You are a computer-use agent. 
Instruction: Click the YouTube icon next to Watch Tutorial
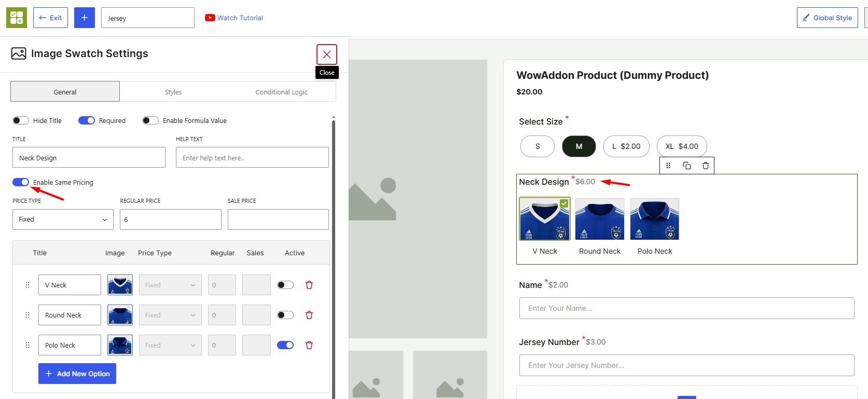[210, 18]
